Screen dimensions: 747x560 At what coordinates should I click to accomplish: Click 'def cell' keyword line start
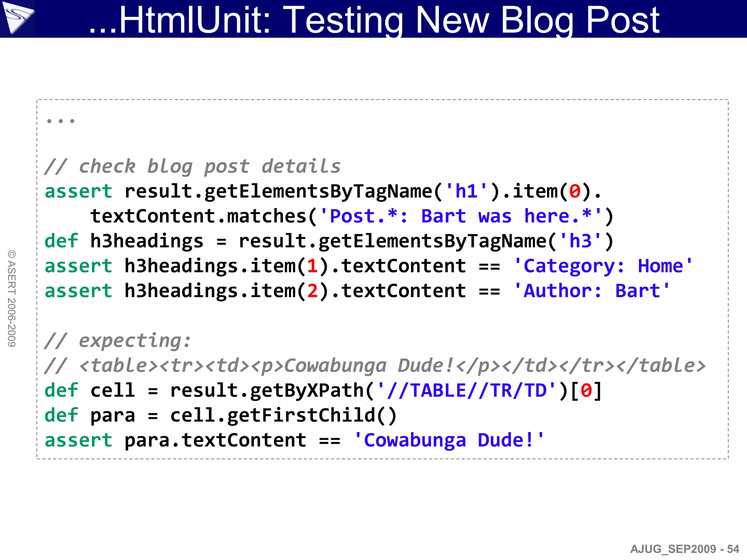(x=90, y=390)
